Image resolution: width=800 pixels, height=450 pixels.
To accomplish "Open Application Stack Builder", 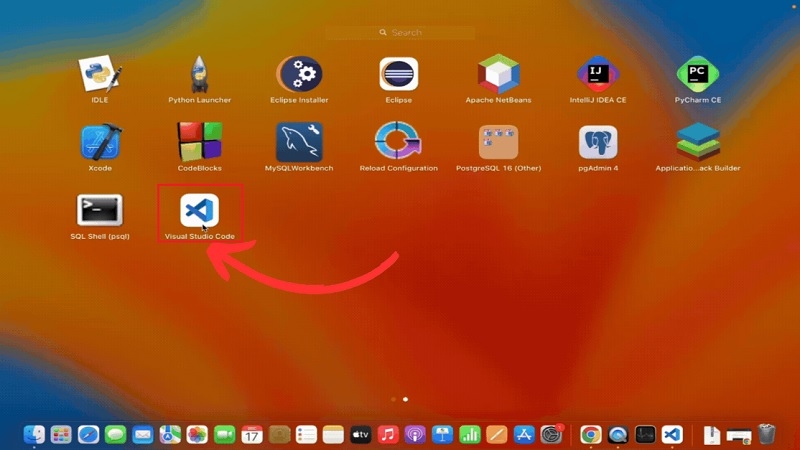I will pos(697,142).
